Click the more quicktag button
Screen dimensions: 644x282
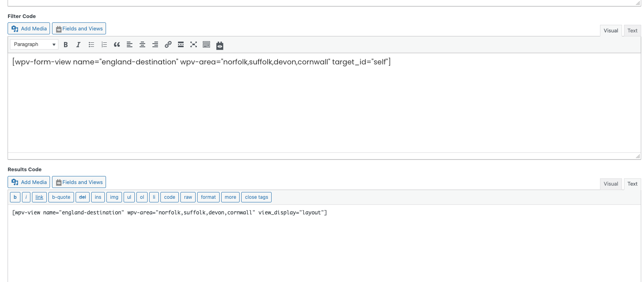tap(230, 197)
